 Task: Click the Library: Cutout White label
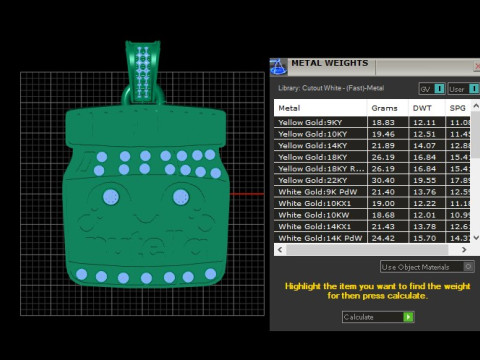(331, 88)
